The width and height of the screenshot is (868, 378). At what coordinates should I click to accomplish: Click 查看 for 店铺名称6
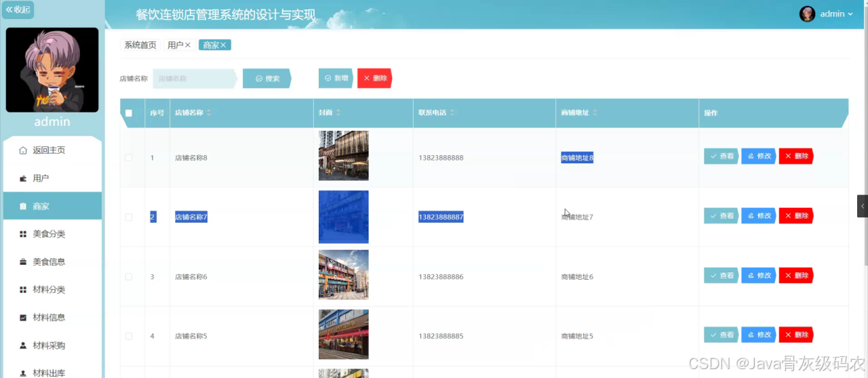(x=722, y=276)
